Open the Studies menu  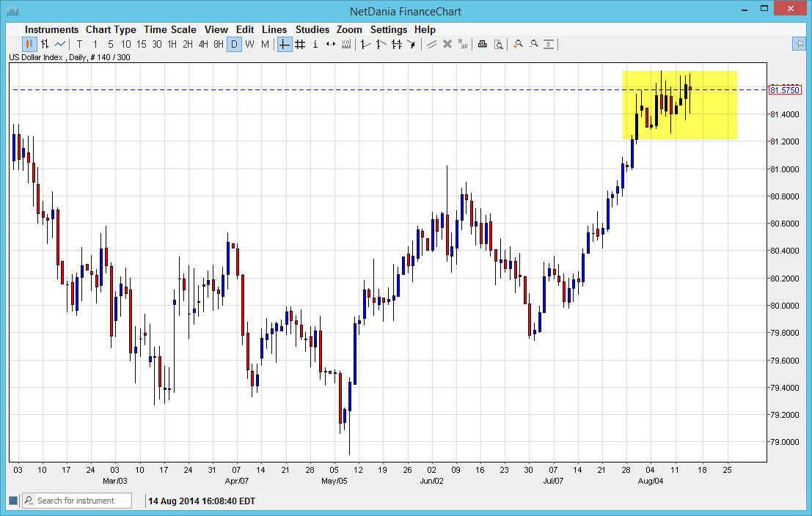pos(312,29)
